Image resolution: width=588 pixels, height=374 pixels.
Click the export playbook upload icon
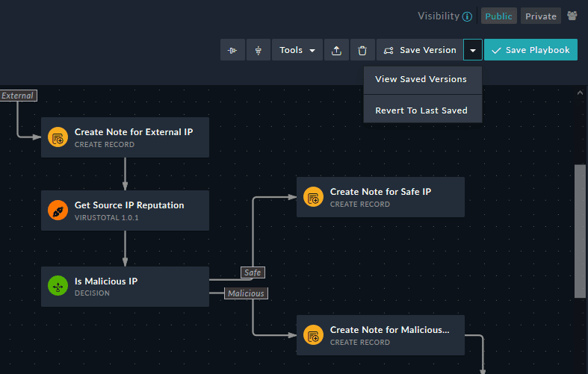coord(336,51)
